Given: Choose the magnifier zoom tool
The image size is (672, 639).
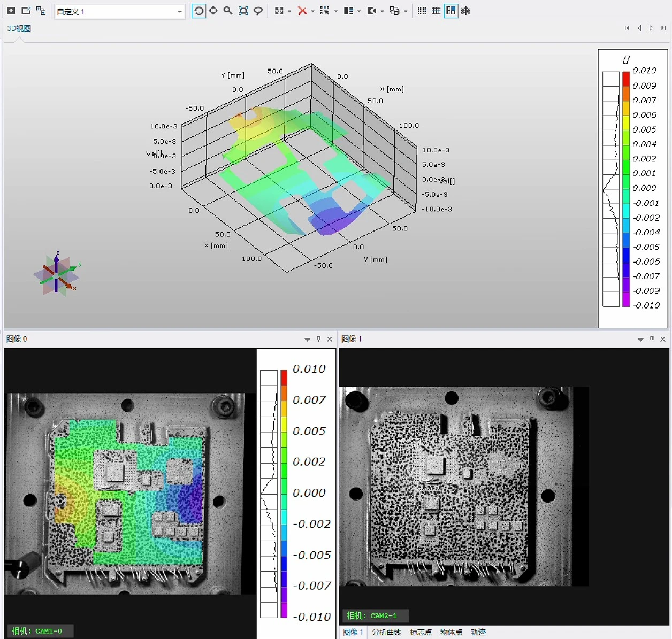Looking at the screenshot, I should (x=228, y=11).
